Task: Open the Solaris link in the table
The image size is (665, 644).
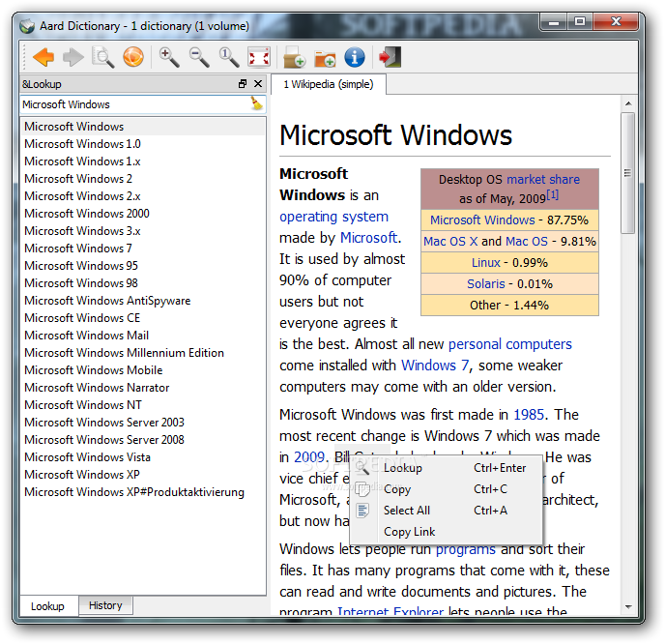Action: coord(486,284)
